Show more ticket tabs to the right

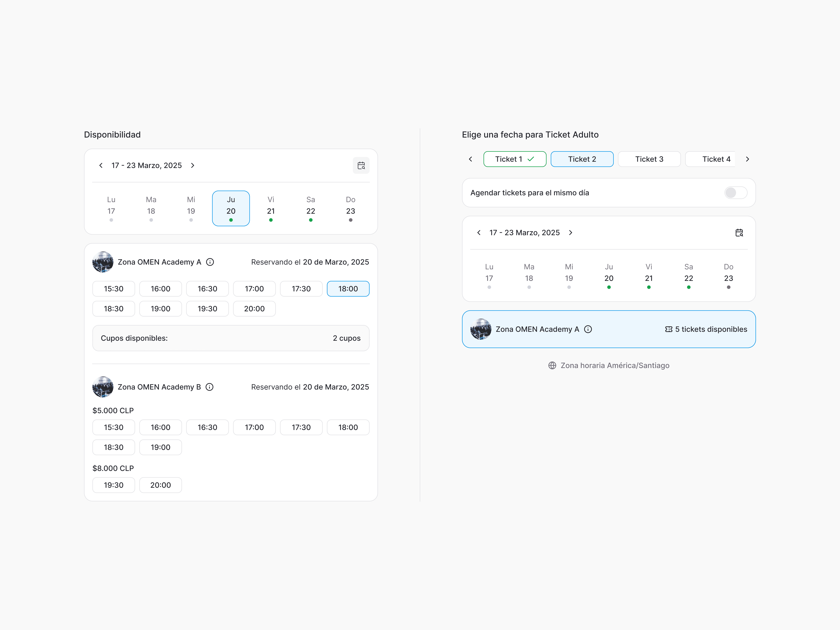point(747,159)
